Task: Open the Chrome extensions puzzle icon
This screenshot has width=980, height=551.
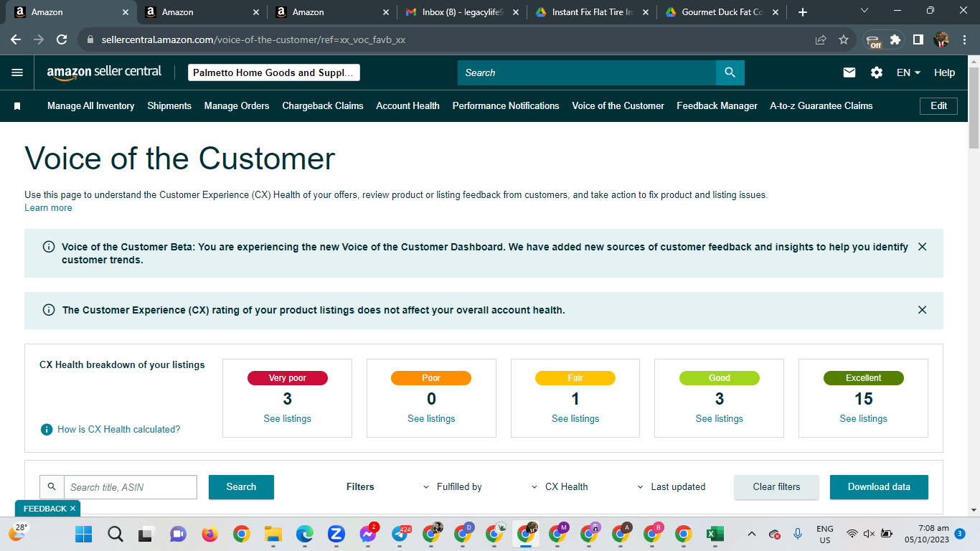Action: click(x=895, y=40)
